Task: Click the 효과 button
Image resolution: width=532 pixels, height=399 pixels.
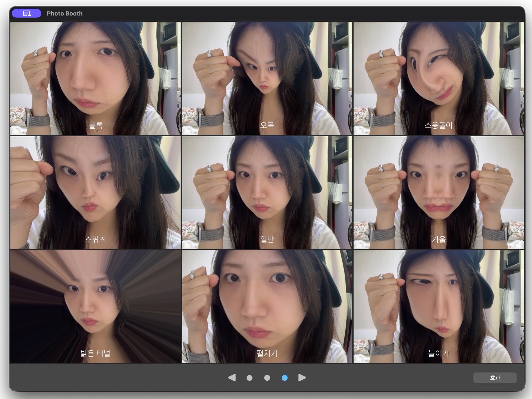Action: pos(495,378)
